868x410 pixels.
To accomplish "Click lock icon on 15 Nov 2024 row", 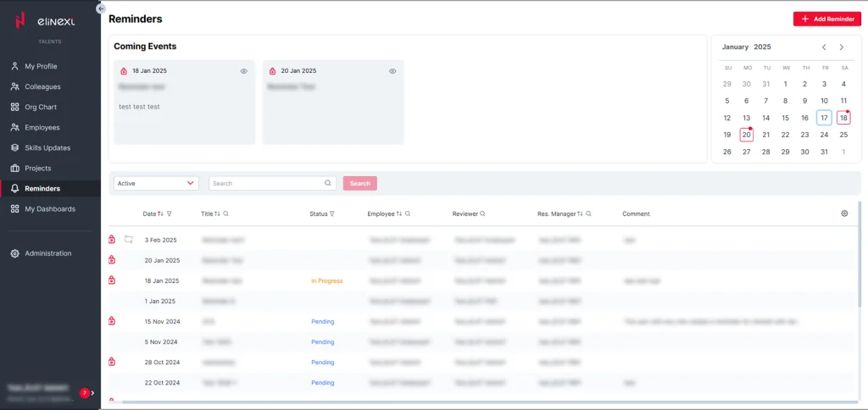I will pos(112,321).
